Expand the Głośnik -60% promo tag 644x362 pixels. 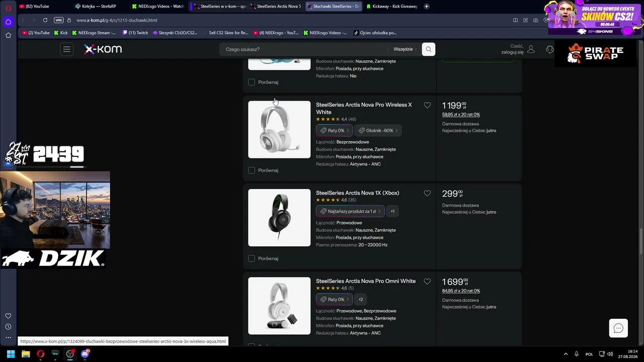point(378,131)
